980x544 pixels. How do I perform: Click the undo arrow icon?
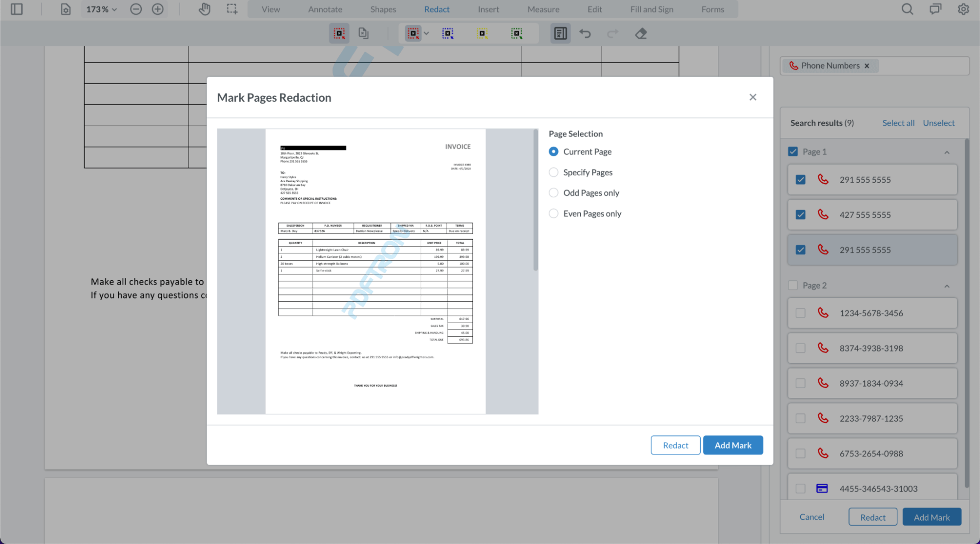585,33
